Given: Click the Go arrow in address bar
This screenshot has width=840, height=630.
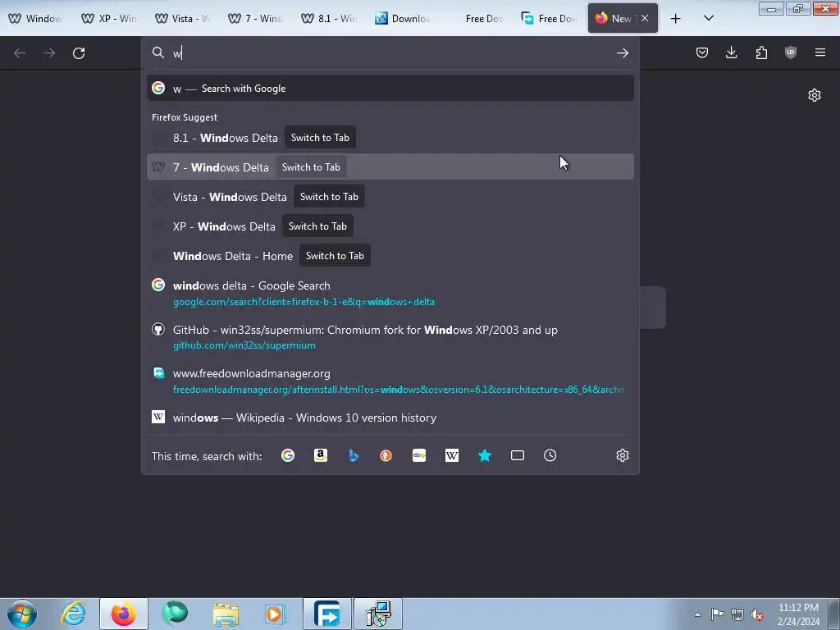Looking at the screenshot, I should (622, 53).
